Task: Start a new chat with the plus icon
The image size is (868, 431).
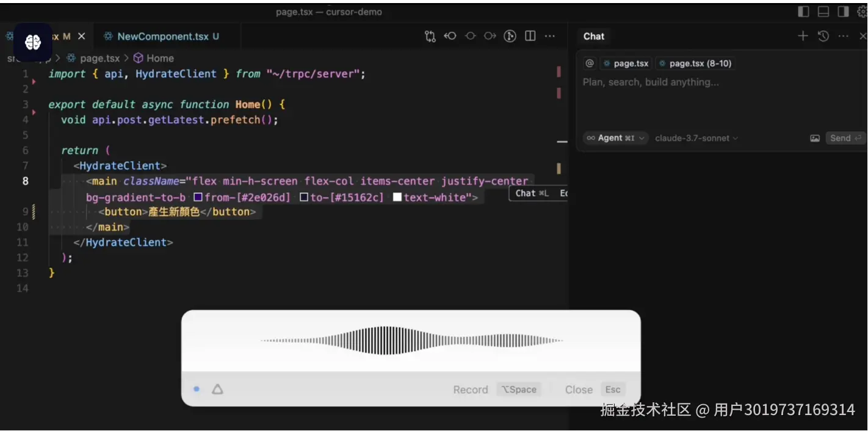Action: 803,36
